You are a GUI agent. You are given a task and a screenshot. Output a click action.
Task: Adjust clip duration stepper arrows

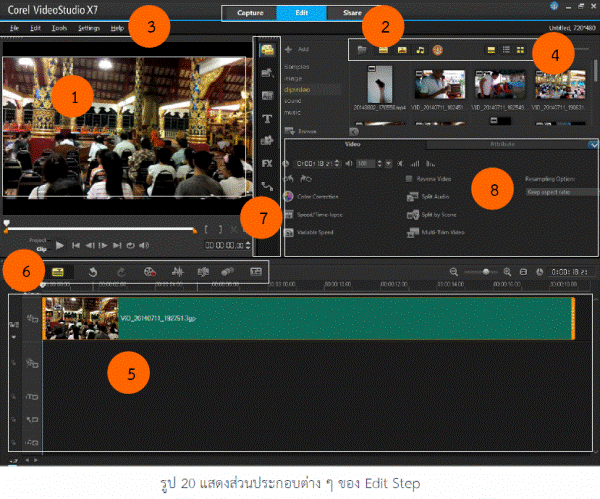coord(337,163)
